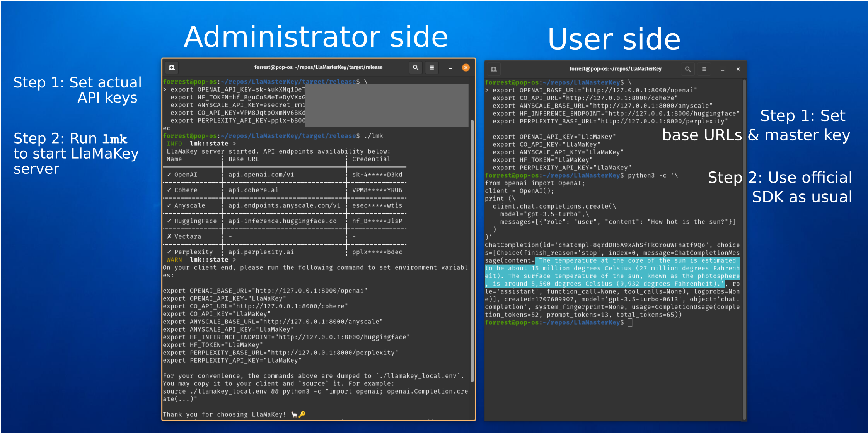
Task: Click the right terminal's title bar text
Action: 615,69
